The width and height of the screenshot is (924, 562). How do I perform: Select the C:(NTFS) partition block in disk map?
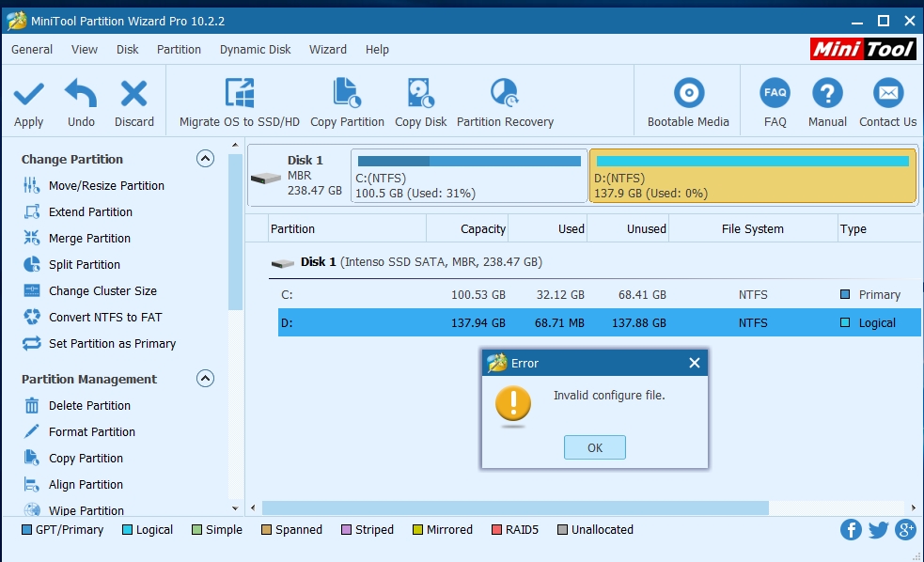point(469,176)
